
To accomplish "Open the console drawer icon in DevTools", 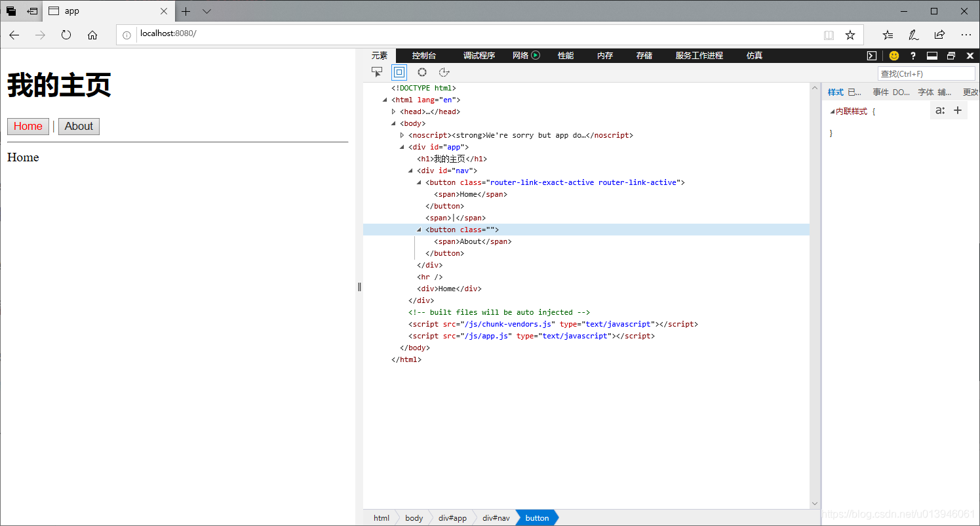I will (x=872, y=56).
